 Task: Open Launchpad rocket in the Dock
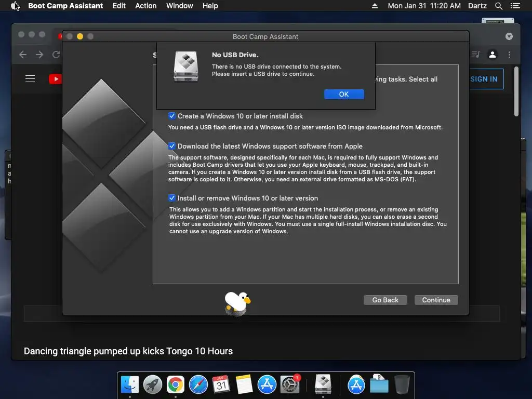coord(152,384)
